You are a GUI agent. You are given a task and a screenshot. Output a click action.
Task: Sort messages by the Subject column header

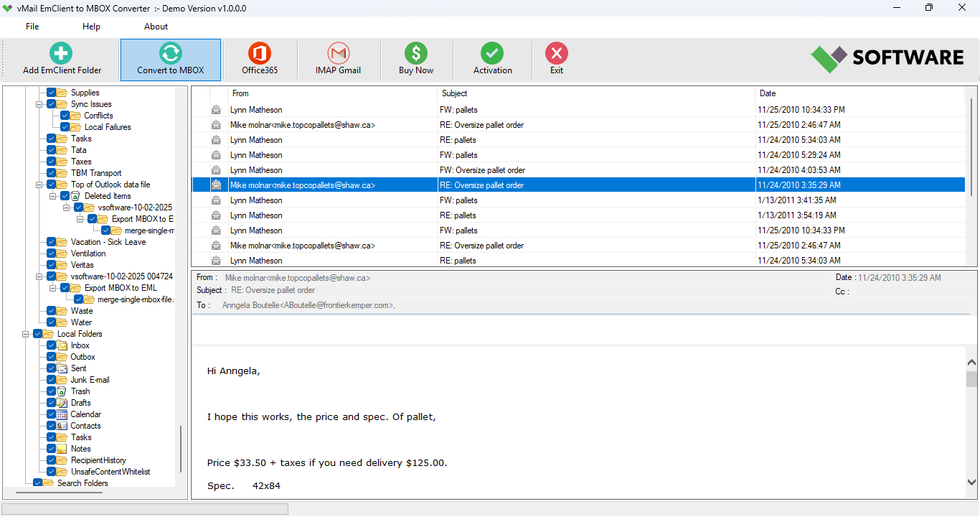point(595,93)
